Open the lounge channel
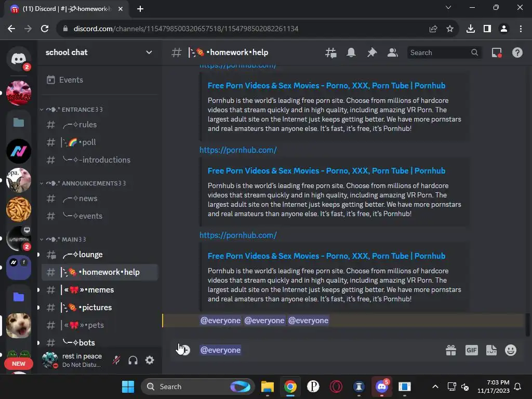This screenshot has height=399, width=532. (x=100, y=255)
